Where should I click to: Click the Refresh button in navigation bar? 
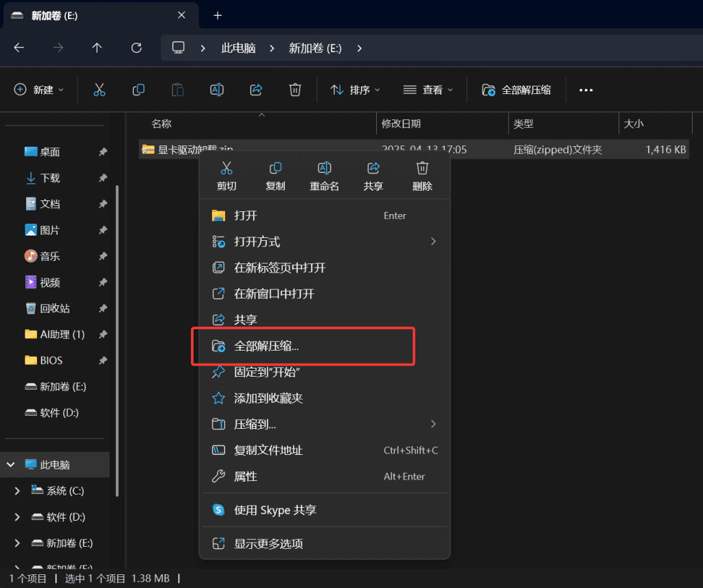pos(136,48)
